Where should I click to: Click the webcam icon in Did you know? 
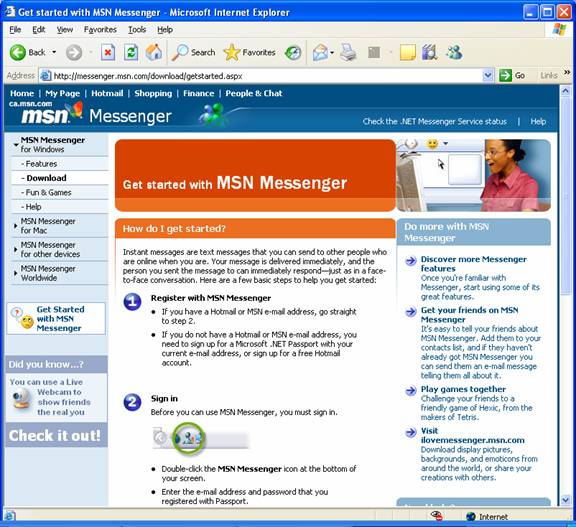21,398
